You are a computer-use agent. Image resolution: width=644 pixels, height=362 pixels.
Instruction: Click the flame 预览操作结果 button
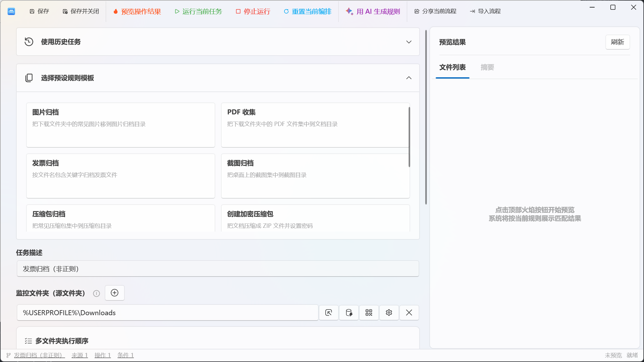click(x=137, y=11)
